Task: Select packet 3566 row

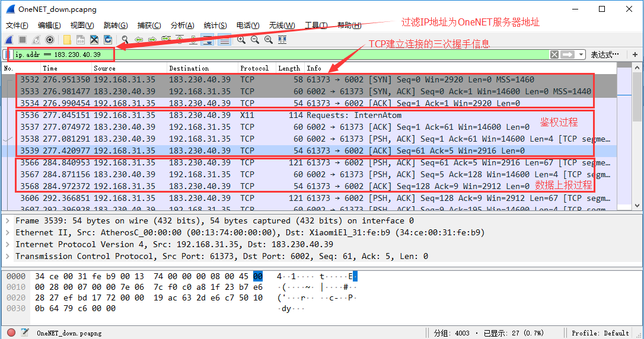Action: point(309,162)
